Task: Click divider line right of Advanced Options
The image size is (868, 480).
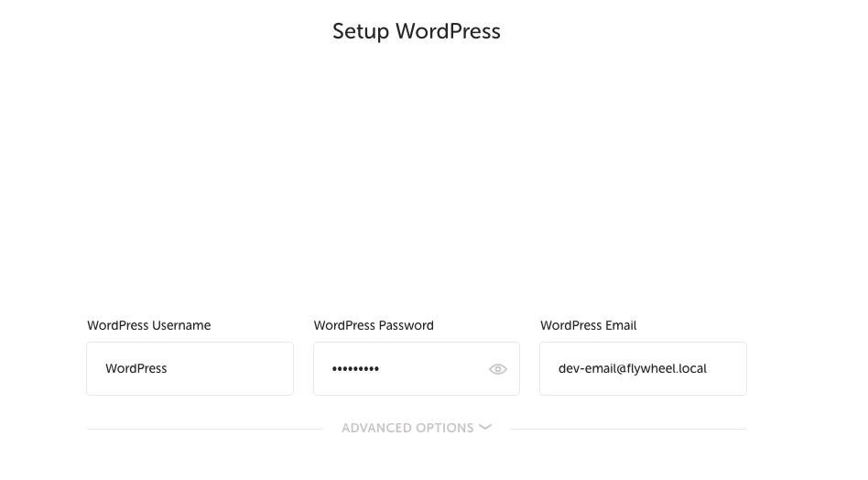Action: point(628,429)
